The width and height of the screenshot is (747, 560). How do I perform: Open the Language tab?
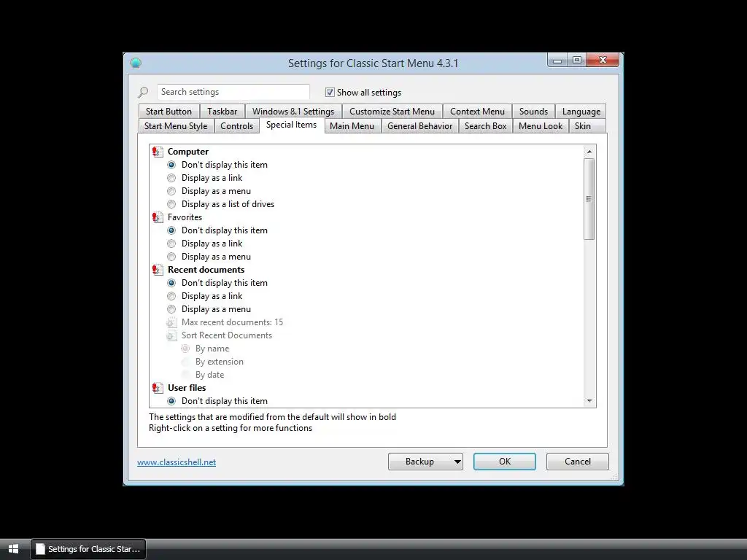tap(581, 112)
